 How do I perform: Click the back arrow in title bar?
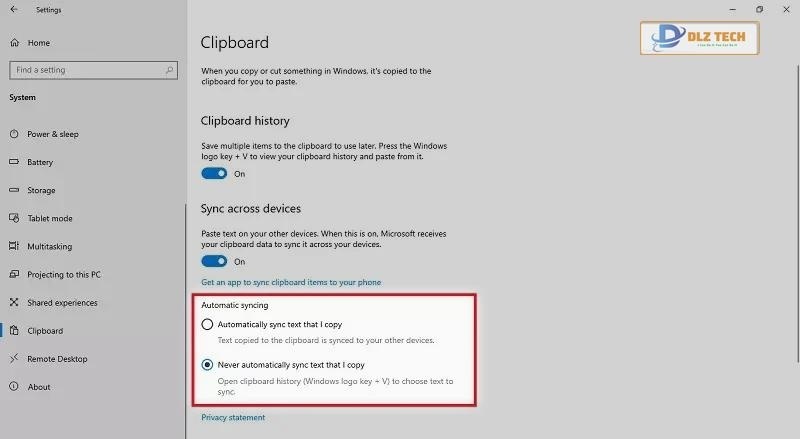[x=14, y=10]
